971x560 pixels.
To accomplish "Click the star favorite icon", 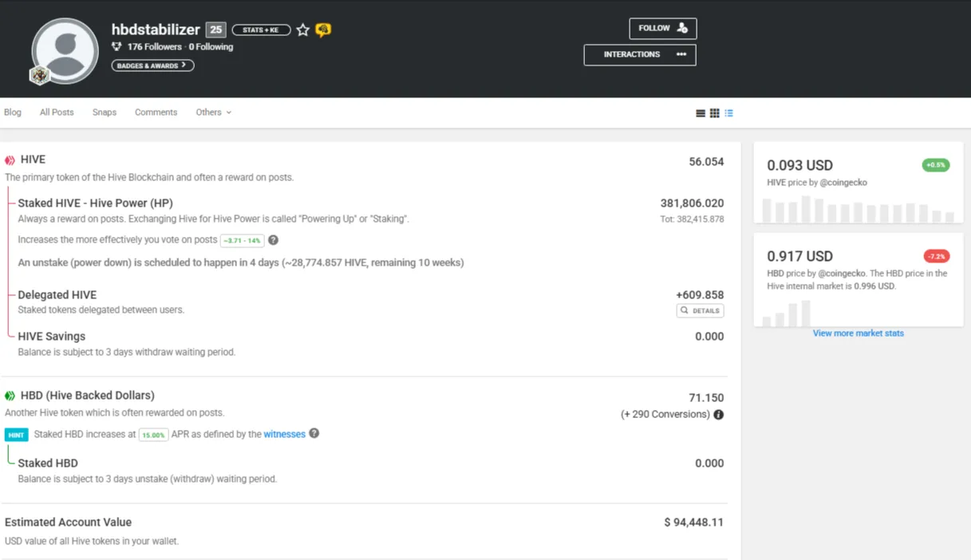I will click(x=303, y=30).
